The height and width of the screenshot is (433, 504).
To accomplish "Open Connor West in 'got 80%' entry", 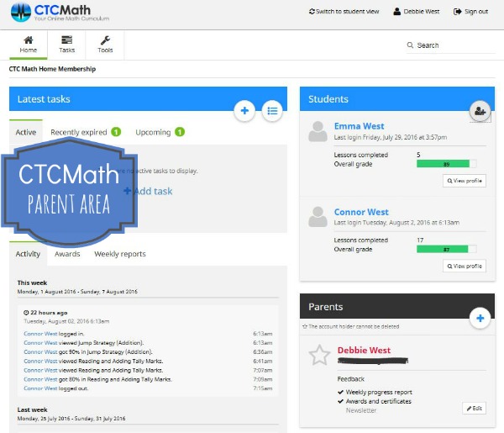I will pyautogui.click(x=40, y=379).
